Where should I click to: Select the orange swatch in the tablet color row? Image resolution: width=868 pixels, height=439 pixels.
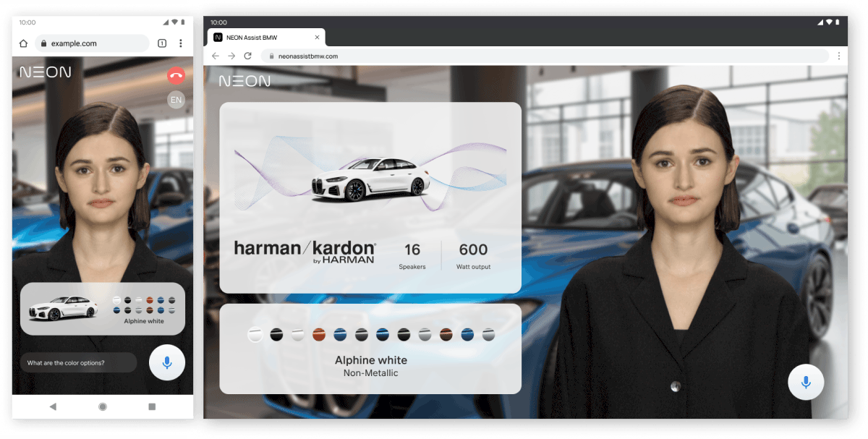pos(319,334)
